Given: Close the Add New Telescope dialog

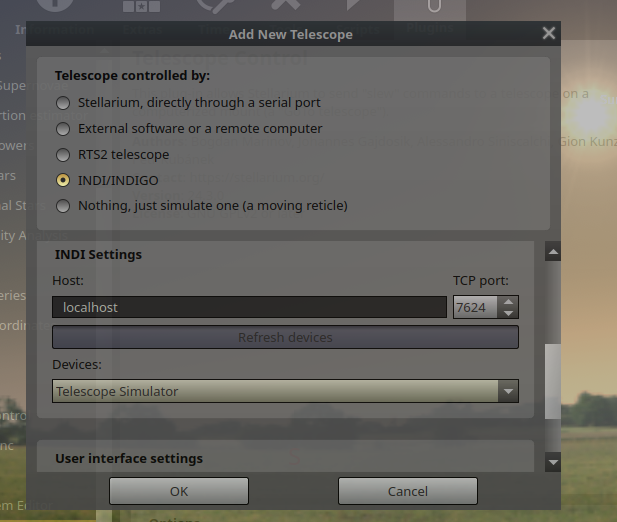Looking at the screenshot, I should (x=549, y=33).
